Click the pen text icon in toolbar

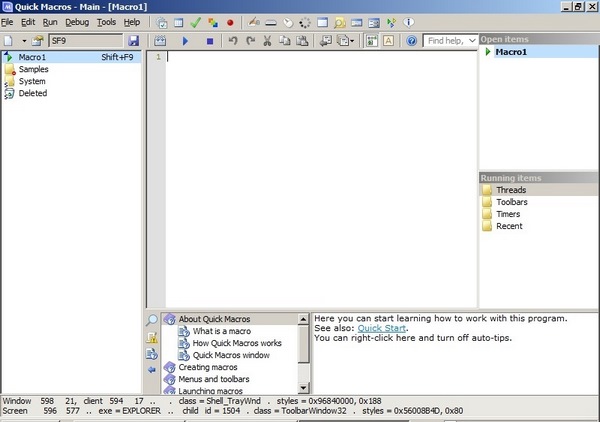coord(253,22)
